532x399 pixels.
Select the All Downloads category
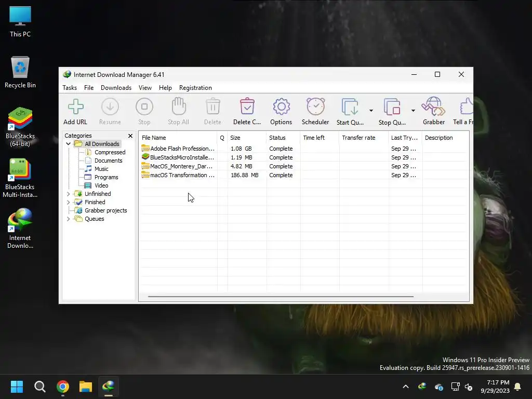point(102,144)
